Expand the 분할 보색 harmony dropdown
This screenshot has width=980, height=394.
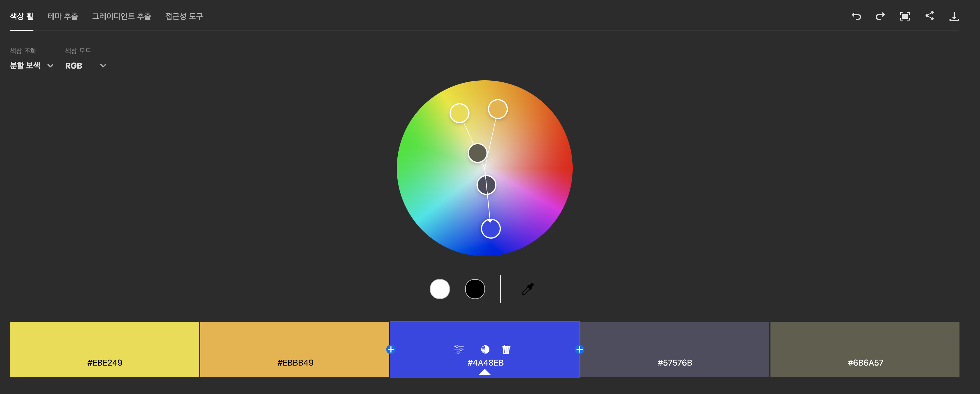click(x=32, y=65)
